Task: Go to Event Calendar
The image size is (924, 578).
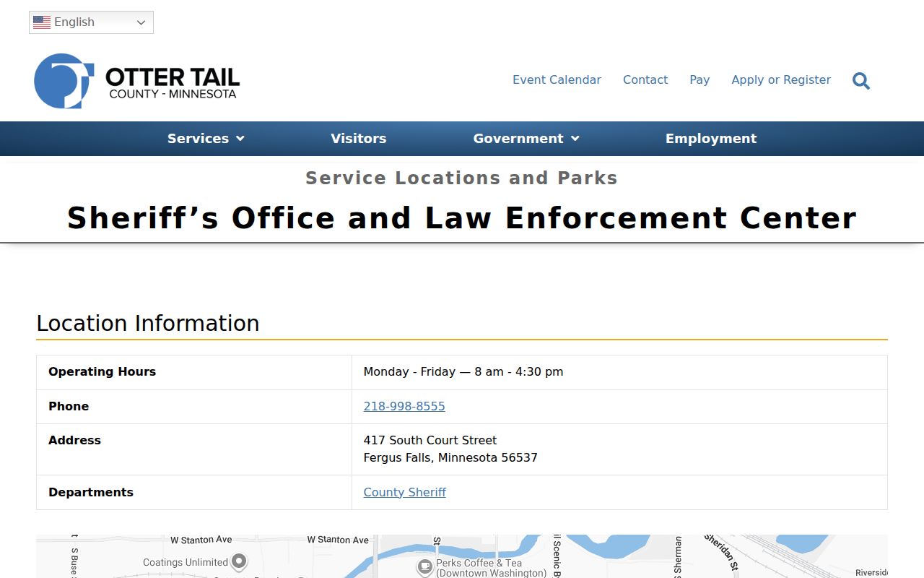Action: click(557, 80)
